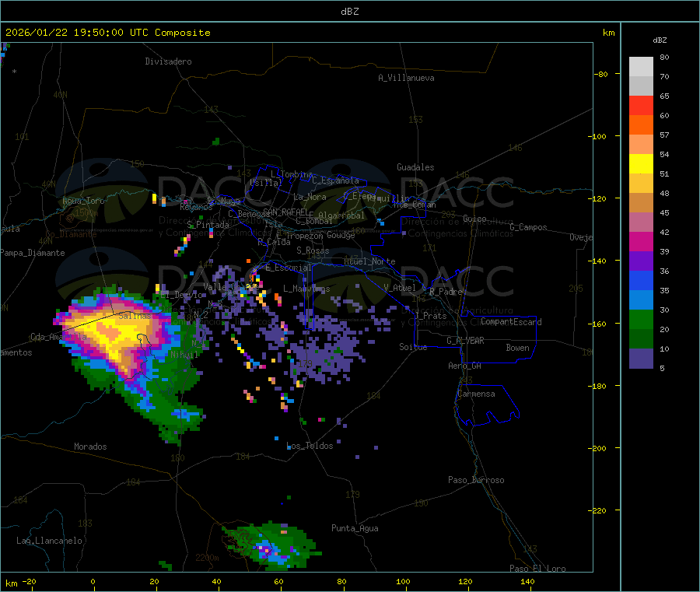Click the E_Escorial location label

289,268
